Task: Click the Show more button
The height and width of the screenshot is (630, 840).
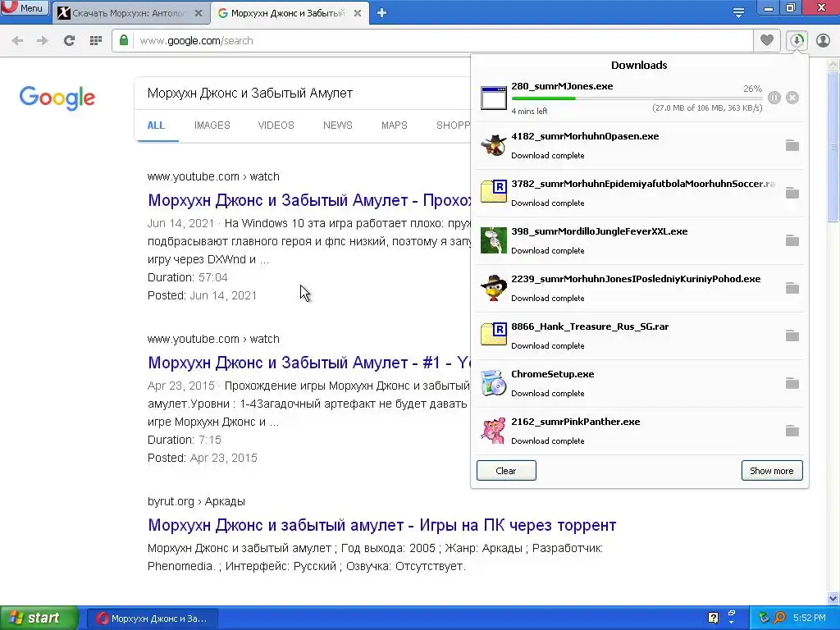Action: 772,471
